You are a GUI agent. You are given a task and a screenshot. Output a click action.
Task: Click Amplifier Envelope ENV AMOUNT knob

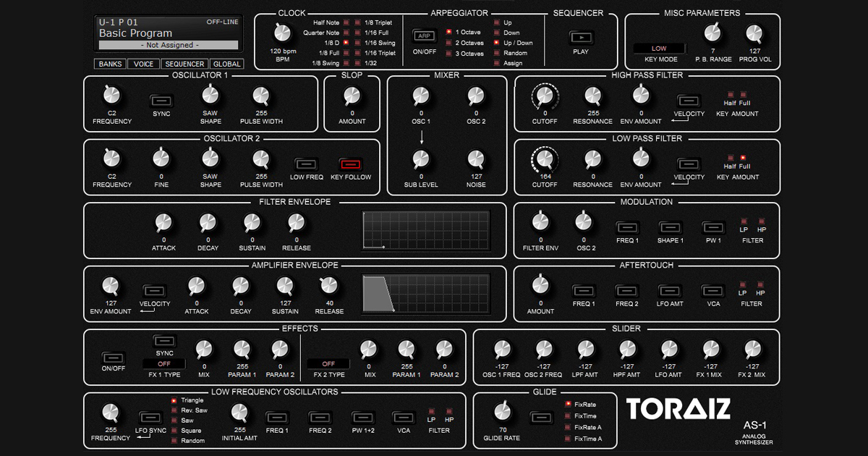coord(111,285)
